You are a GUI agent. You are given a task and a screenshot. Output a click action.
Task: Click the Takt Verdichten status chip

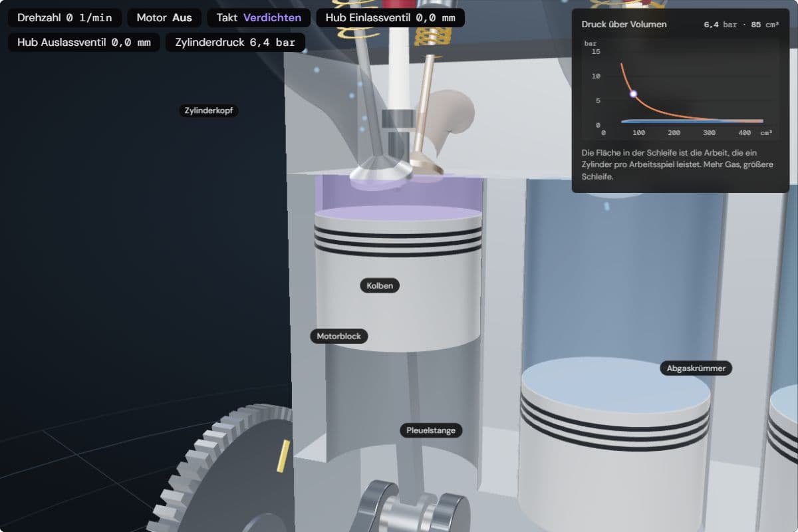[259, 18]
